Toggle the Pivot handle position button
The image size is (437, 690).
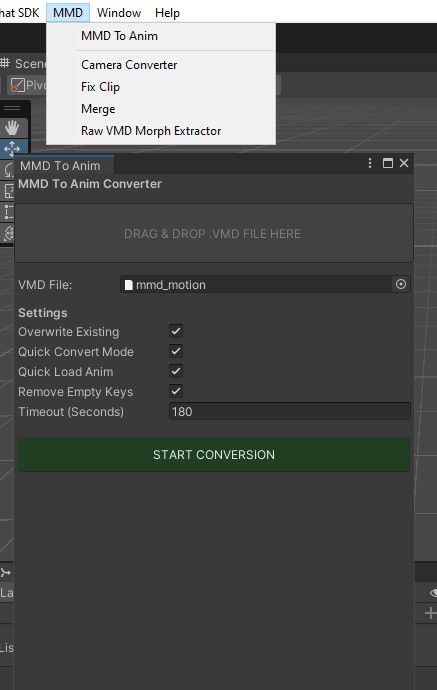coord(27,85)
